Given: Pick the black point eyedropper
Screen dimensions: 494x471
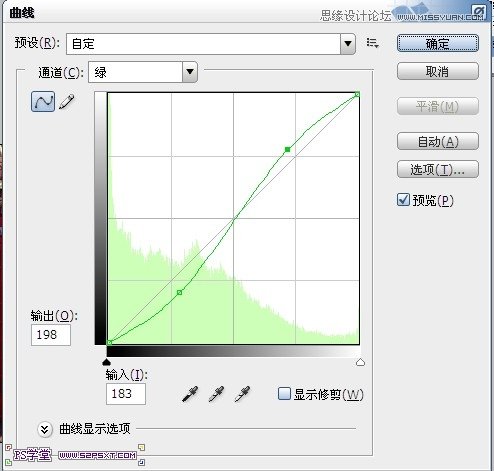Looking at the screenshot, I should pyautogui.click(x=190, y=394).
